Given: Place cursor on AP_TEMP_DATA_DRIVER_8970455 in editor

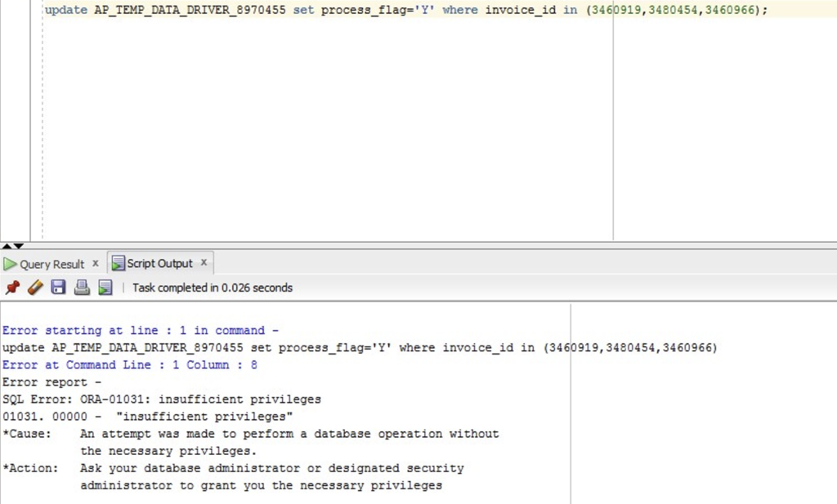Looking at the screenshot, I should [x=190, y=10].
